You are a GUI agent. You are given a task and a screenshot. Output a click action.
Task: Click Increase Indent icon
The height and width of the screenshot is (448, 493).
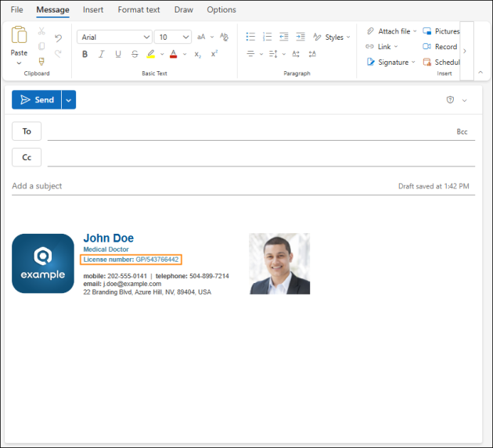[x=300, y=37]
